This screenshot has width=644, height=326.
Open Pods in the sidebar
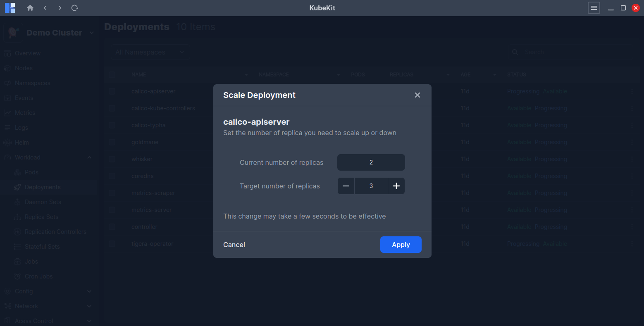(31, 172)
